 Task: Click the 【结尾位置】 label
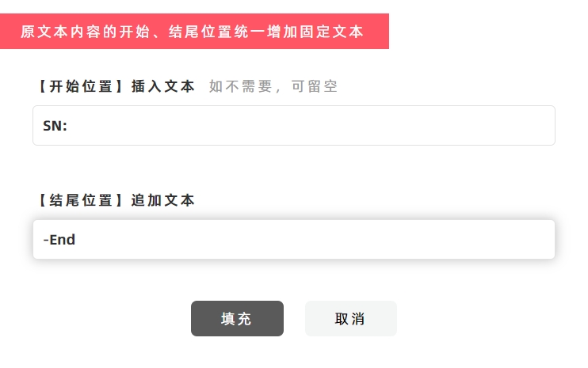pyautogui.click(x=78, y=201)
